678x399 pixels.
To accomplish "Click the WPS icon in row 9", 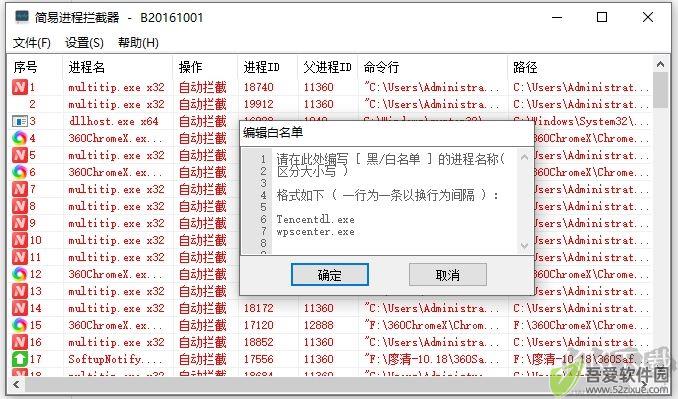I will [x=19, y=223].
